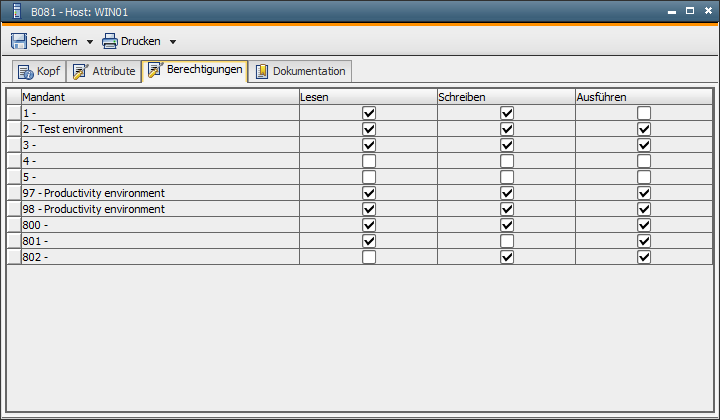Open the Dokumentation tab
Viewport: 720px width, 420px height.
coord(300,72)
